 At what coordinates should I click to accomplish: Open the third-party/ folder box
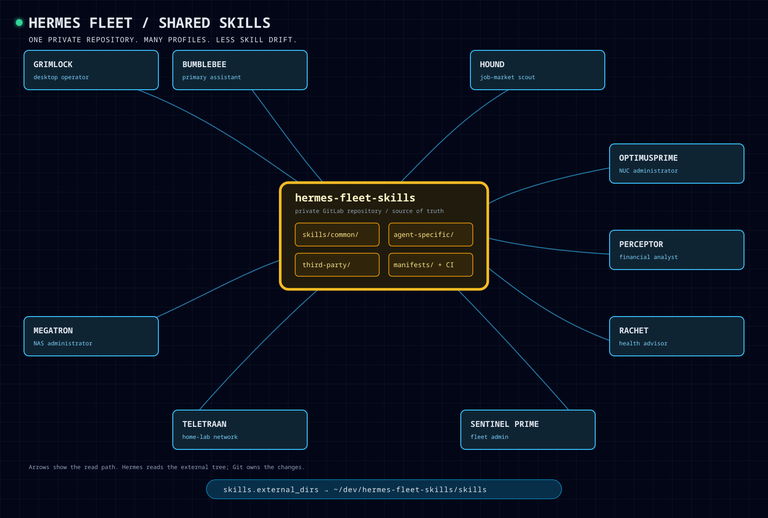337,265
